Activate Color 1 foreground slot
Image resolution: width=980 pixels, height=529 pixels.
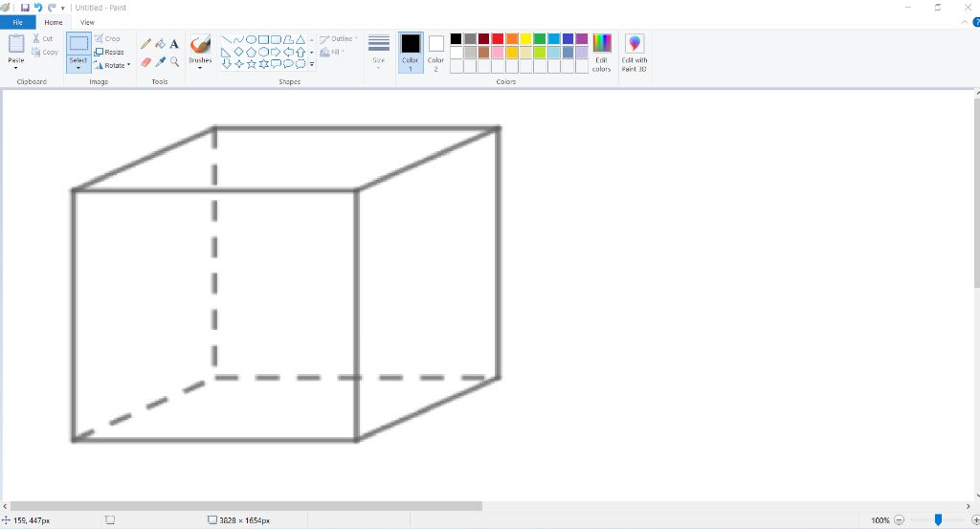410,53
